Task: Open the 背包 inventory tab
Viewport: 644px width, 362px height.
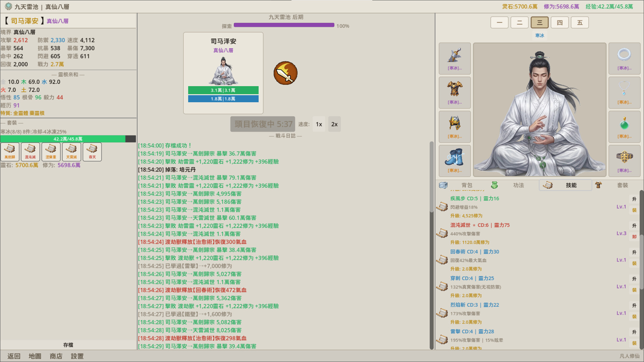Action: 466,185
